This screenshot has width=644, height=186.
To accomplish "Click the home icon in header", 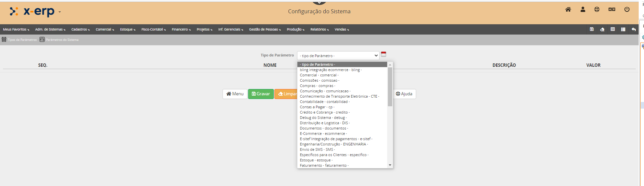I will [568, 10].
